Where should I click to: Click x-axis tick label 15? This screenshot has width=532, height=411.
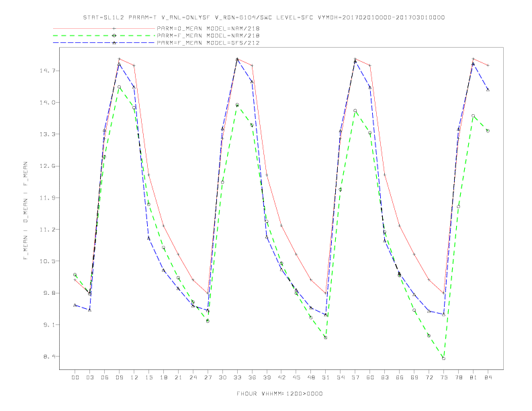coord(148,377)
